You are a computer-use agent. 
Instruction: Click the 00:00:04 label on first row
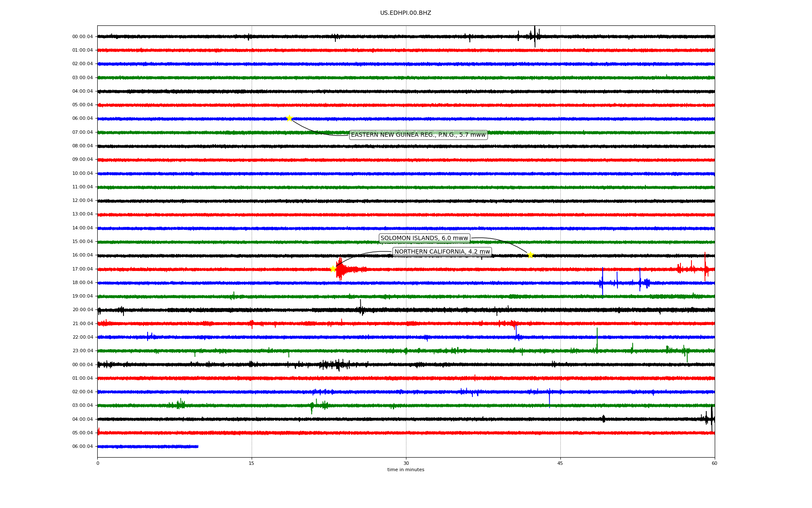tap(82, 36)
